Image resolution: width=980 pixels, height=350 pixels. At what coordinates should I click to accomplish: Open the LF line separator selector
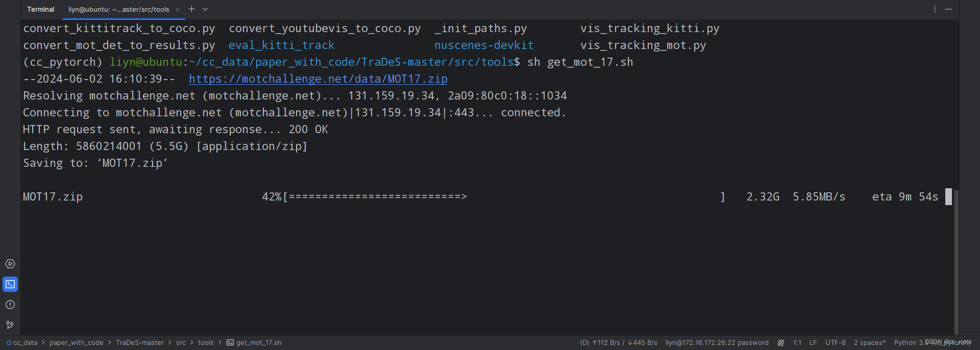tap(813, 342)
